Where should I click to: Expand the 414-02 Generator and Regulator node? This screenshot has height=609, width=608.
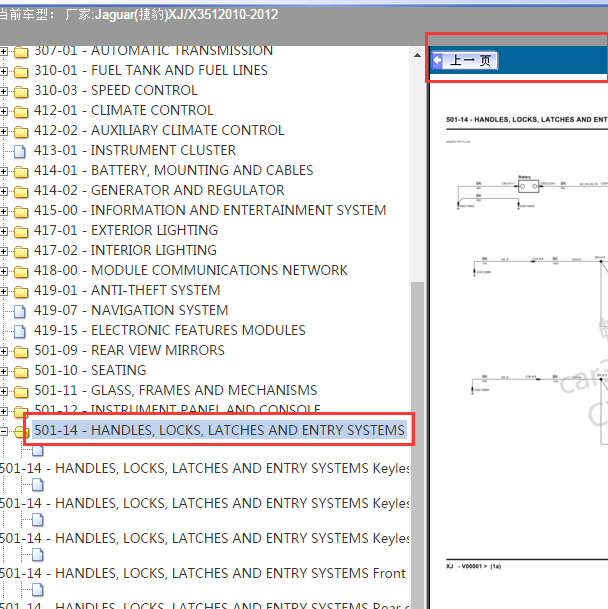[x=3, y=191]
